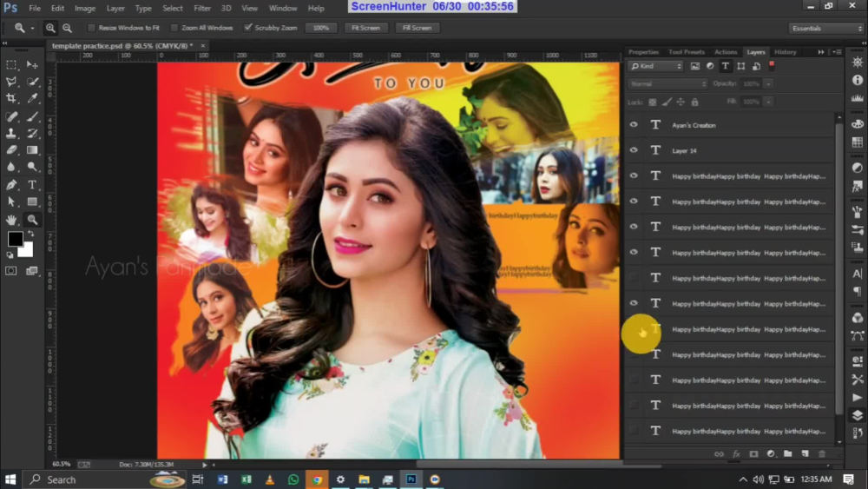
Task: Switch to the History tab
Action: pos(785,52)
